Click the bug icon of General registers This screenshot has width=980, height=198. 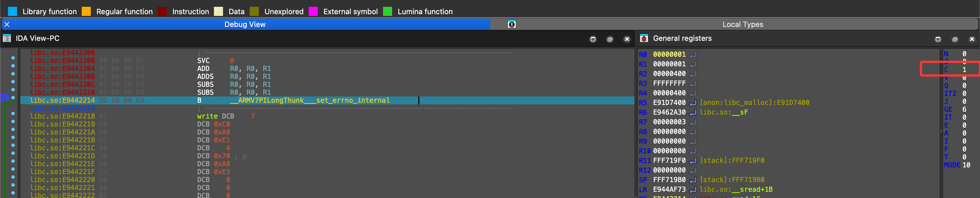(644, 38)
